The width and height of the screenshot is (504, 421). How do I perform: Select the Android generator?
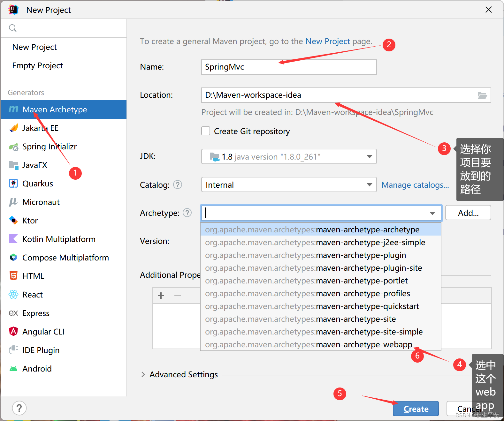click(x=64, y=369)
